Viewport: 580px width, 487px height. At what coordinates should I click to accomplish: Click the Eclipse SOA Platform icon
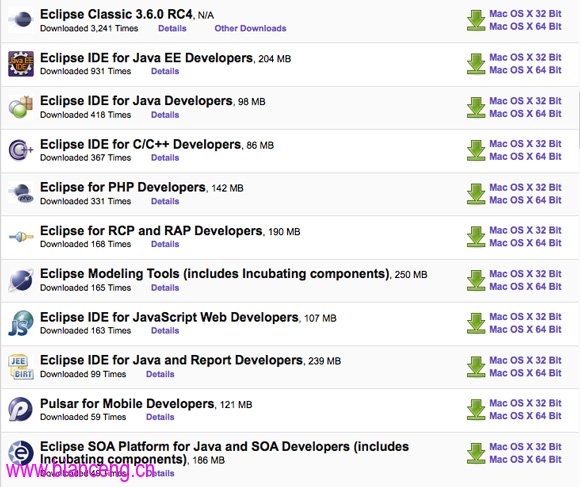coord(21,453)
